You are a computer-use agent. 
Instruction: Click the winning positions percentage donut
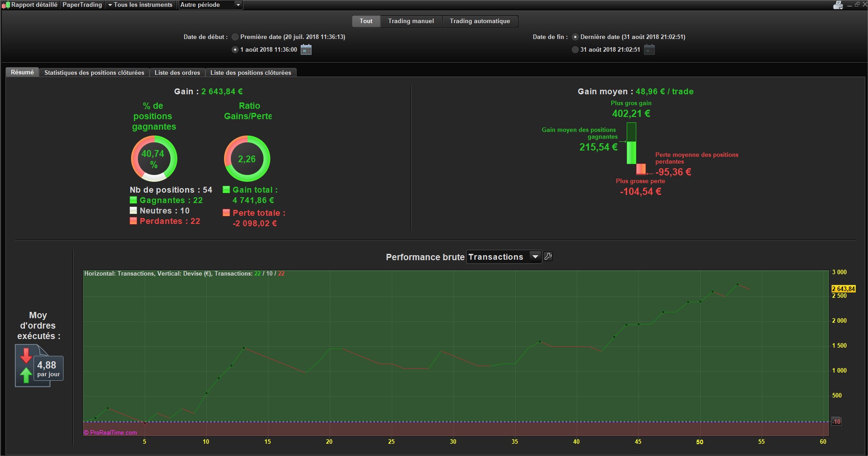[x=154, y=159]
